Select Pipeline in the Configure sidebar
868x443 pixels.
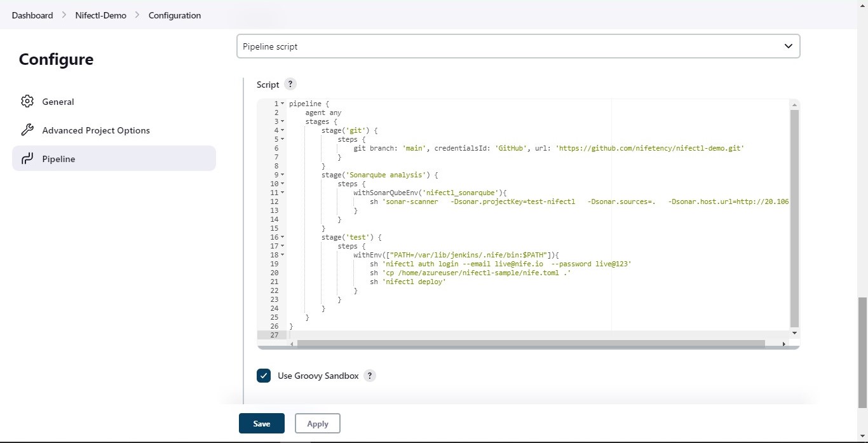[58, 158]
